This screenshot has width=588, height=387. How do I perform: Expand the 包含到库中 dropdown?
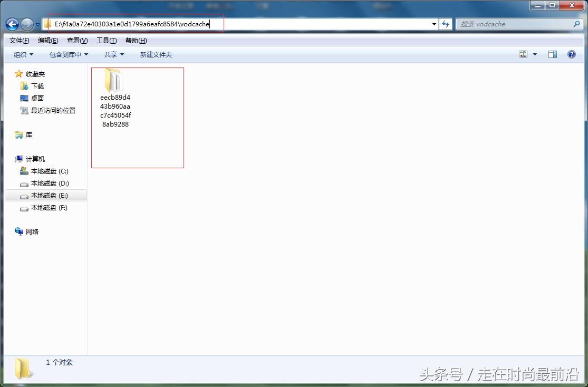[x=69, y=55]
